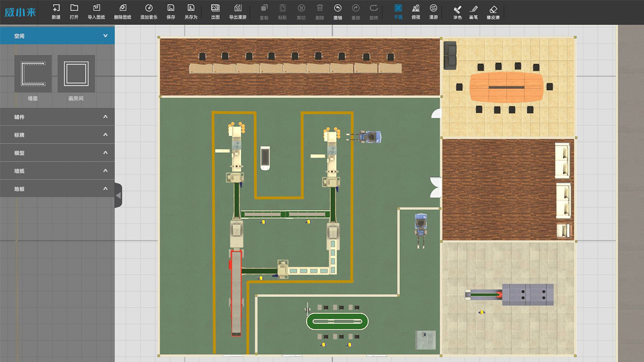Click 删除图纸 delete drawing icon
This screenshot has width=644, height=362.
123,11
